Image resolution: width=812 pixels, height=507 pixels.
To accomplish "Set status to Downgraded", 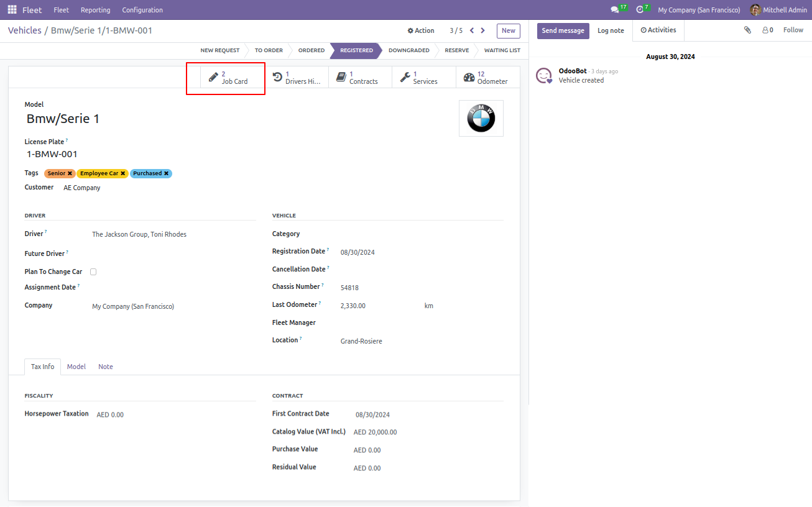I will click(409, 50).
